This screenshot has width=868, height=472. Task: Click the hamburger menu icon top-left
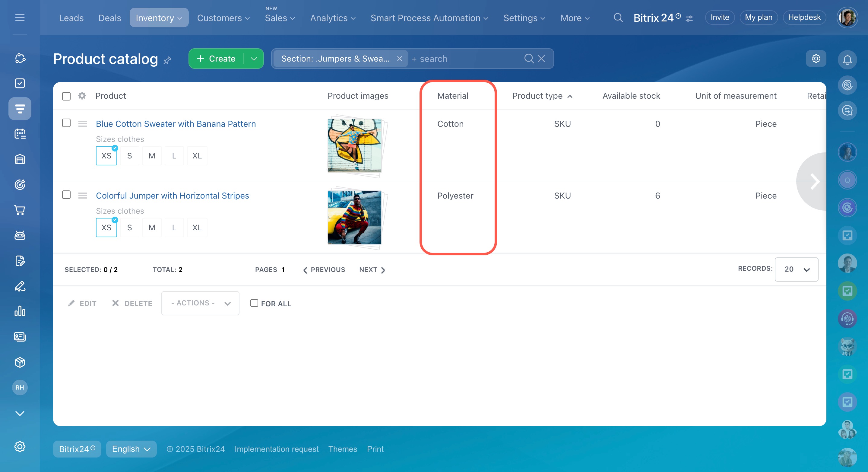[x=20, y=18]
